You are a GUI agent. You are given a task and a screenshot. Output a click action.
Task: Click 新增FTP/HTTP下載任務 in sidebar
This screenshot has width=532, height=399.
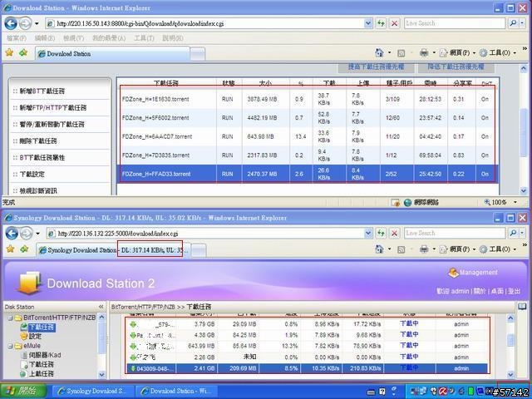coord(52,107)
